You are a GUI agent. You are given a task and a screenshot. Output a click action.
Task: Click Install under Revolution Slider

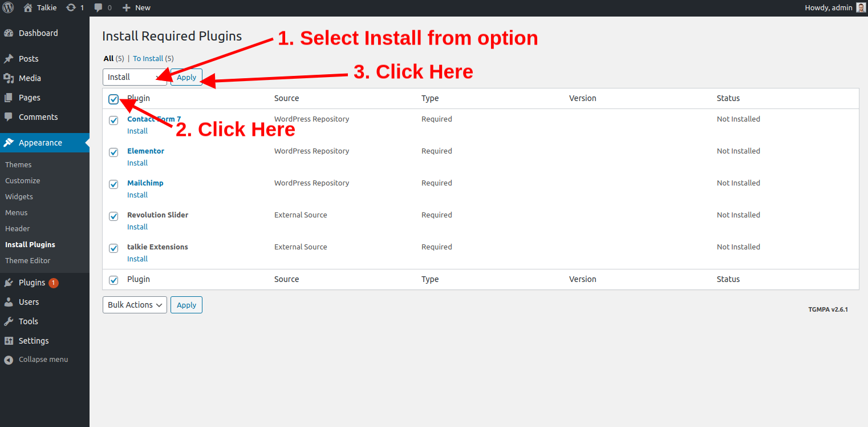point(137,227)
